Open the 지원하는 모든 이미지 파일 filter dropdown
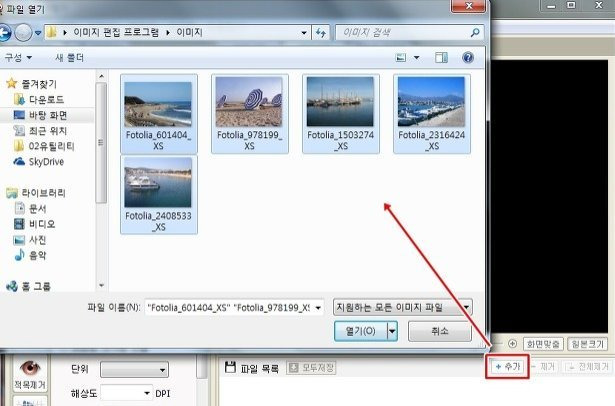The width and height of the screenshot is (615, 406). 403,307
